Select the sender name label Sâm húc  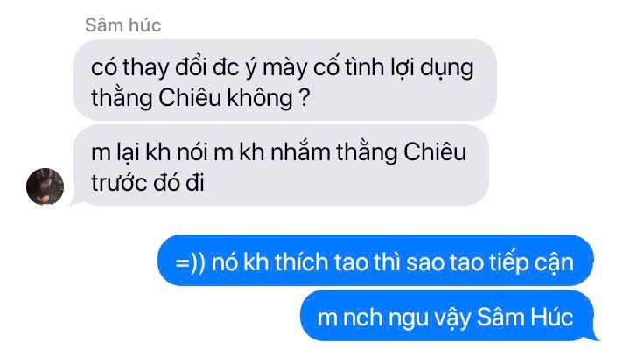123,24
